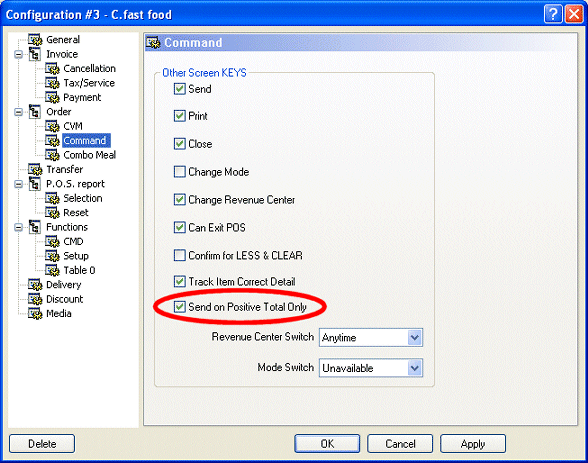This screenshot has height=463, width=588.
Task: Enable the Change Mode checkbox
Action: tap(180, 172)
